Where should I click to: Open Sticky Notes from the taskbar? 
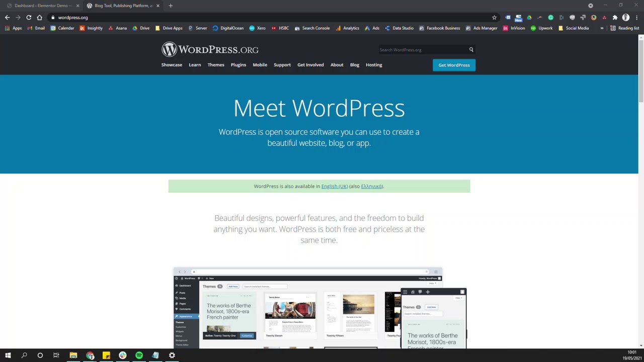click(x=106, y=355)
